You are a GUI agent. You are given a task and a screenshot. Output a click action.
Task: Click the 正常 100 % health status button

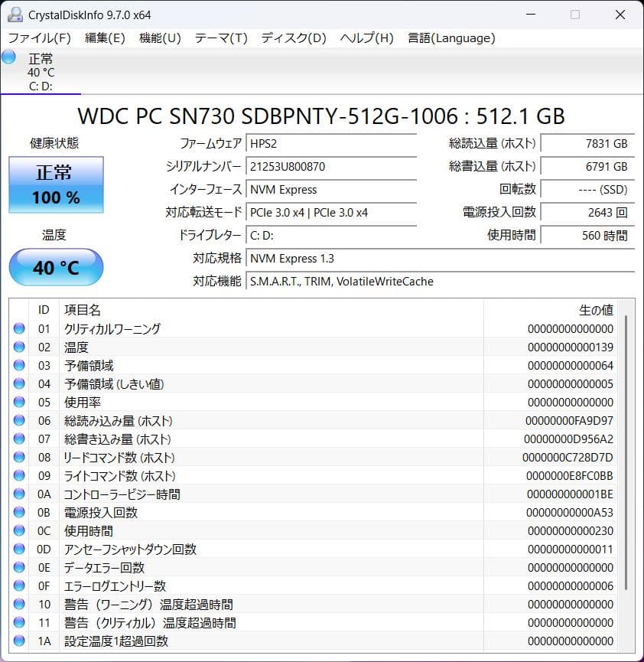56,185
